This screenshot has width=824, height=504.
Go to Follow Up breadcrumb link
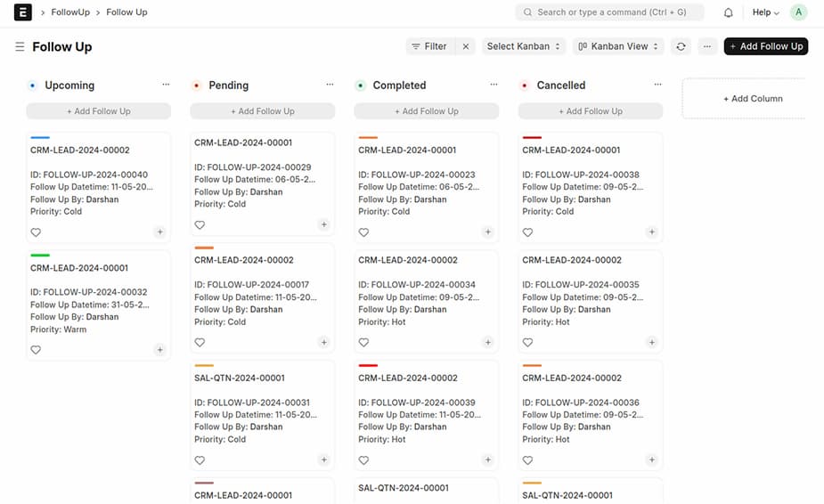tap(126, 12)
